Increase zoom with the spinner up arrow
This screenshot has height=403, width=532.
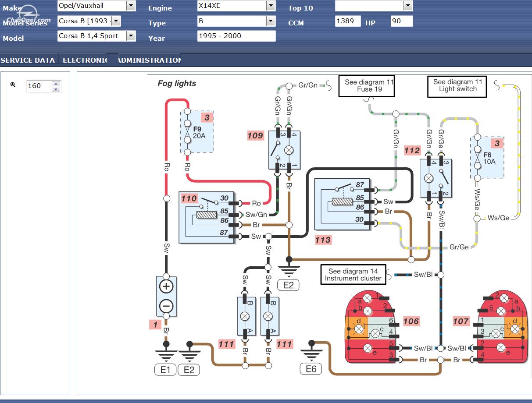pos(56,84)
